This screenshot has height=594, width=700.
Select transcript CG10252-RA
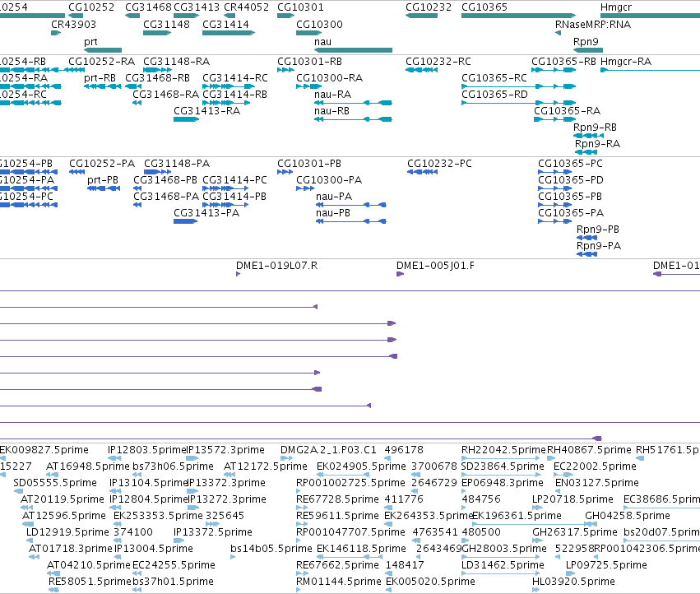75,70
